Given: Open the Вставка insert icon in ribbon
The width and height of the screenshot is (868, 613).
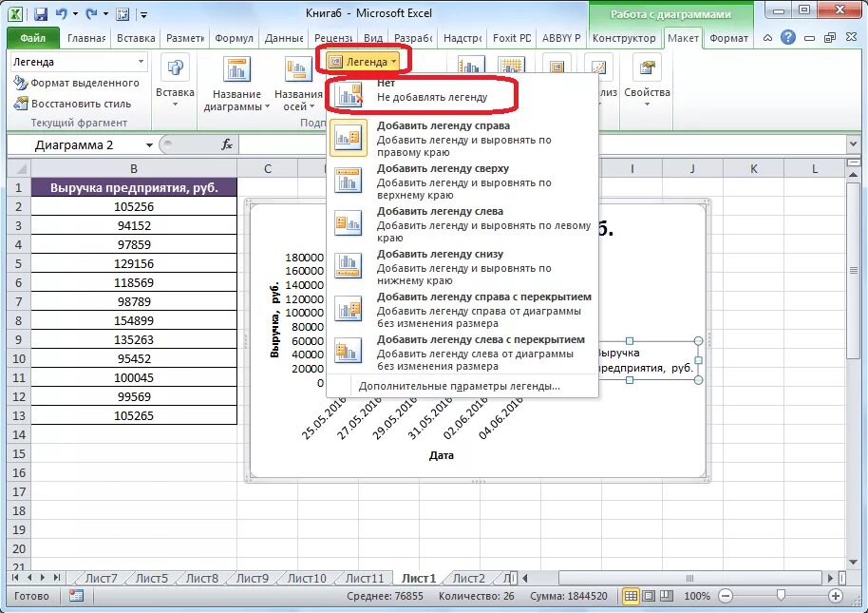Looking at the screenshot, I should tap(175, 68).
